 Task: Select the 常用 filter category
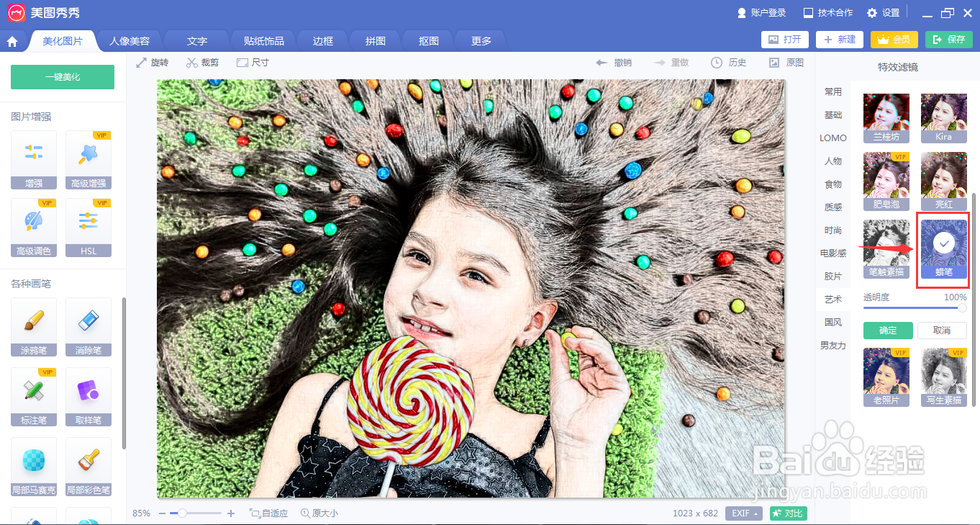pyautogui.click(x=833, y=92)
